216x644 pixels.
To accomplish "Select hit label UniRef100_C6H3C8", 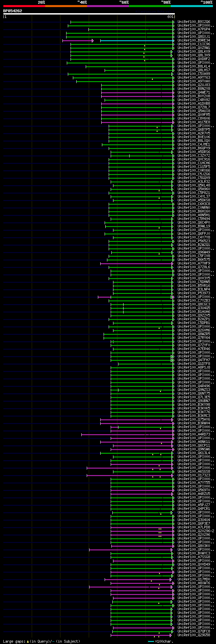I will [x=194, y=204].
